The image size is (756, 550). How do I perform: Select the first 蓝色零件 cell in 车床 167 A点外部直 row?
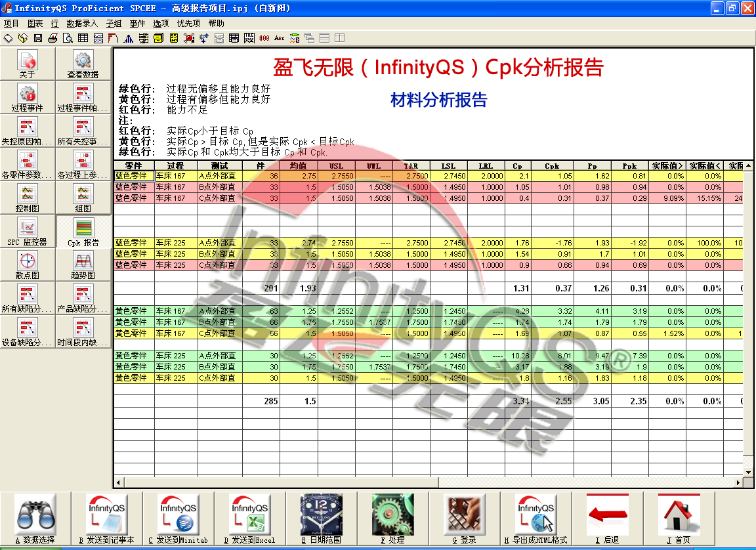click(134, 176)
